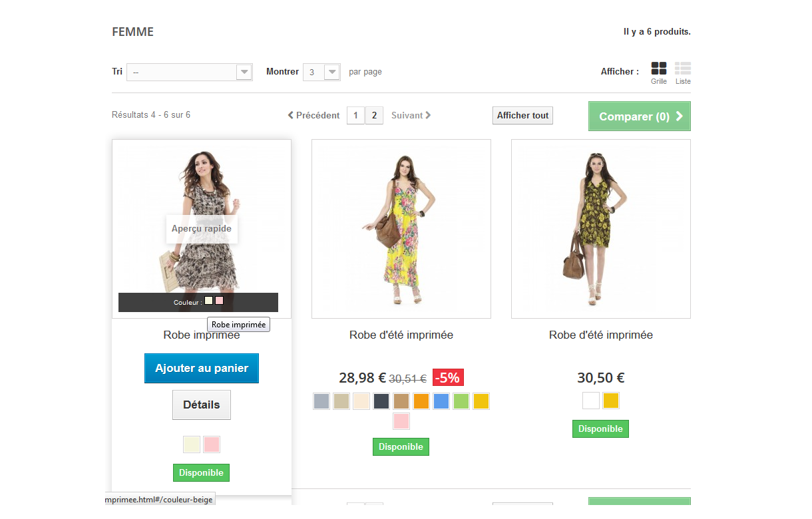Open the Robe imprimée product title link
The width and height of the screenshot is (812, 519).
pos(202,335)
